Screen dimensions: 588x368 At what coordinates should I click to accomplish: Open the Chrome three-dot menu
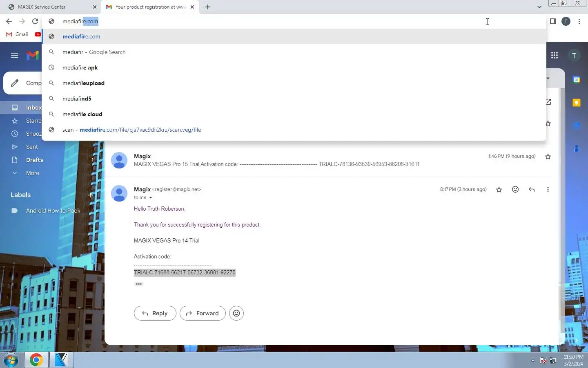click(x=579, y=21)
